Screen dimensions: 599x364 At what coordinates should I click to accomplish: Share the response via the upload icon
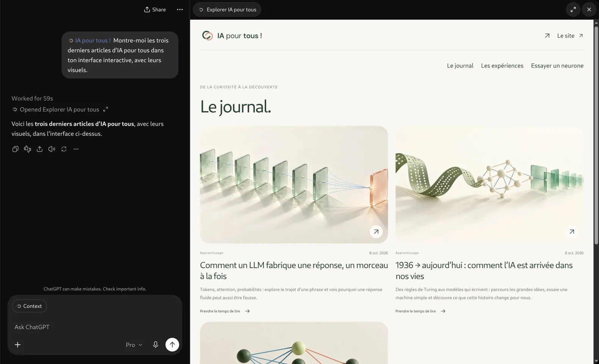(x=39, y=149)
